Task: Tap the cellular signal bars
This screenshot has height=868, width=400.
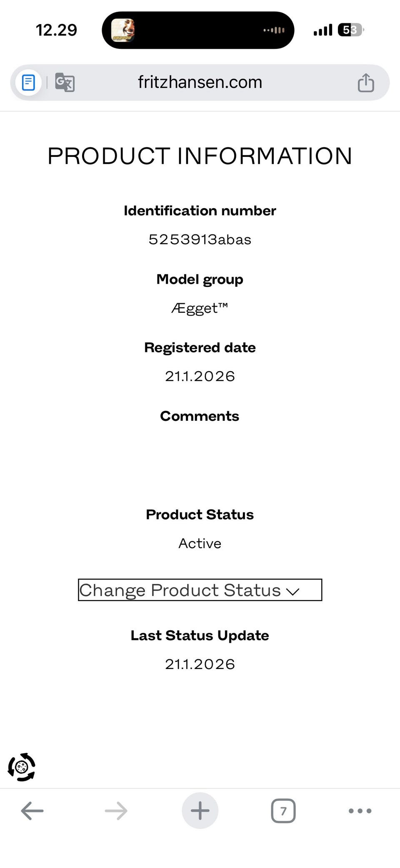Action: coord(323,30)
